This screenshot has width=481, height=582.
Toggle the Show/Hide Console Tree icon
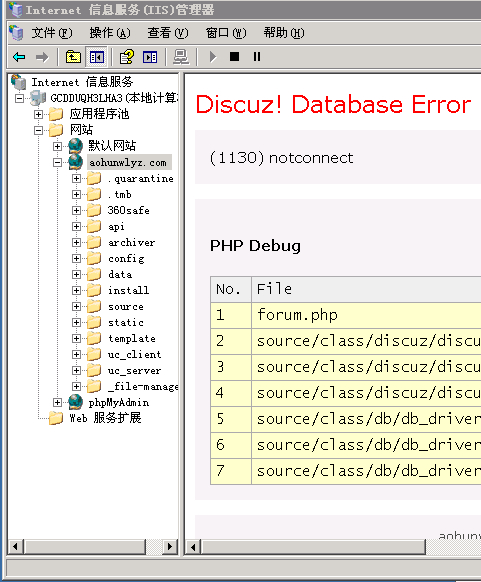click(x=96, y=57)
